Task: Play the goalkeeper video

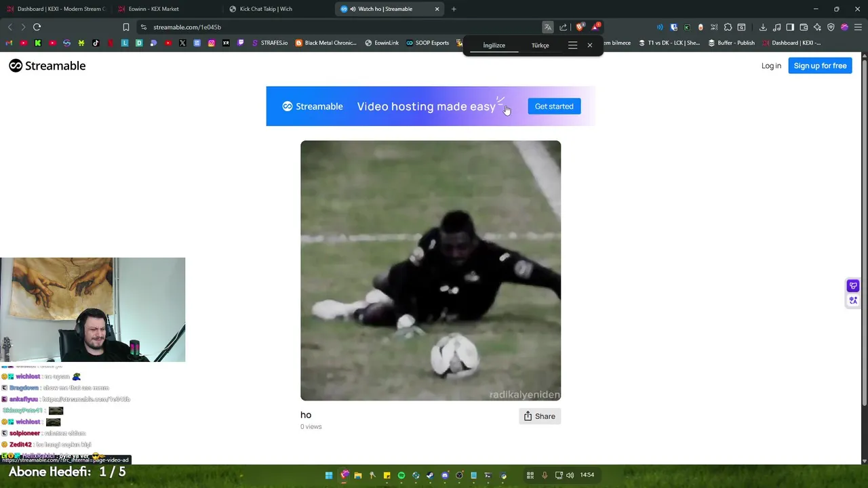Action: click(431, 270)
